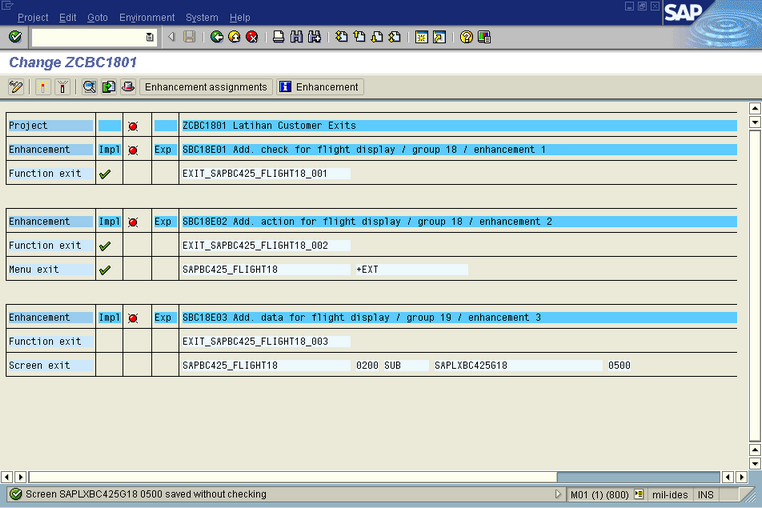
Task: Click M01 (1) (800) system info
Action: pyautogui.click(x=600, y=495)
